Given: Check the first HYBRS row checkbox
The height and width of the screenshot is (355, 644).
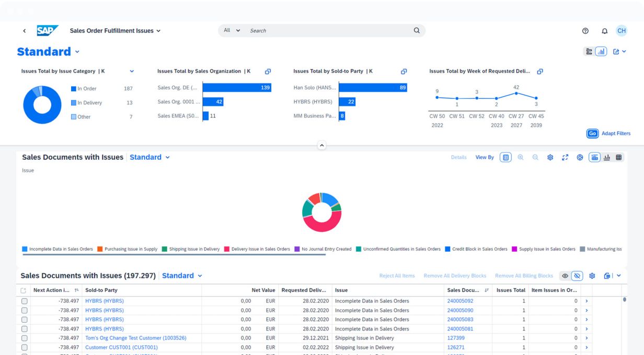Looking at the screenshot, I should click(x=24, y=301).
